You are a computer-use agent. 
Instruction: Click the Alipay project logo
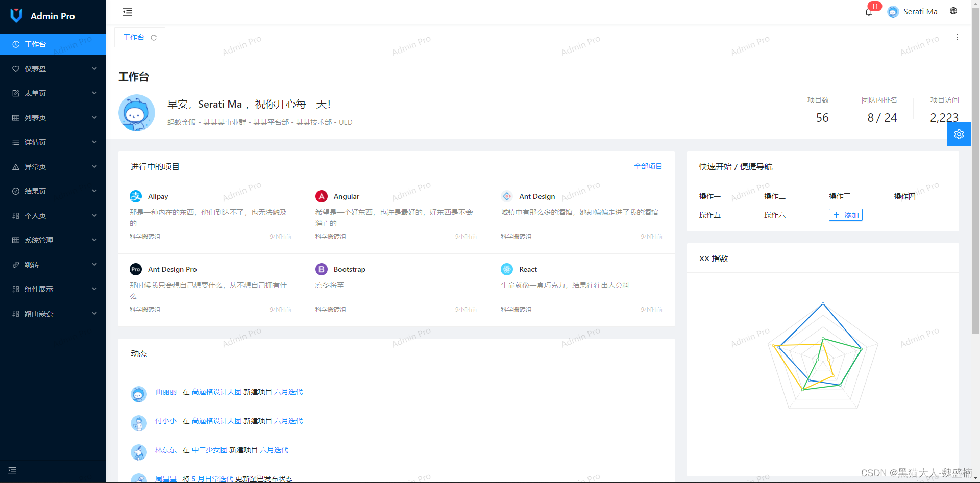[x=135, y=196]
